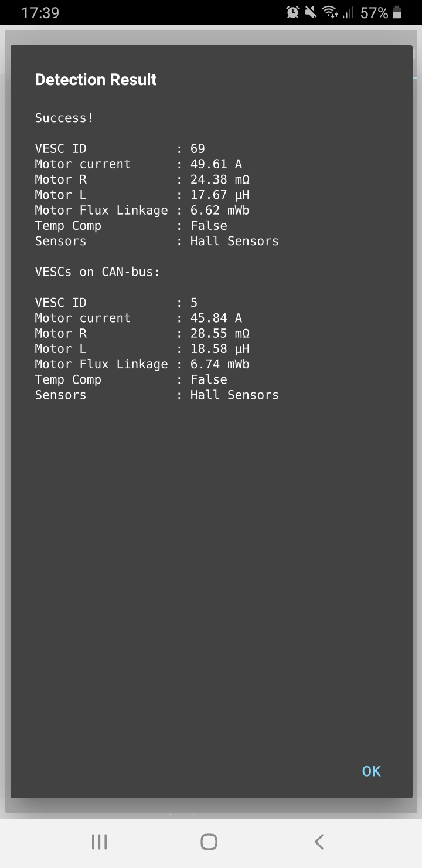Tap the Wi-Fi icon in status bar
The height and width of the screenshot is (868, 422).
click(x=331, y=12)
